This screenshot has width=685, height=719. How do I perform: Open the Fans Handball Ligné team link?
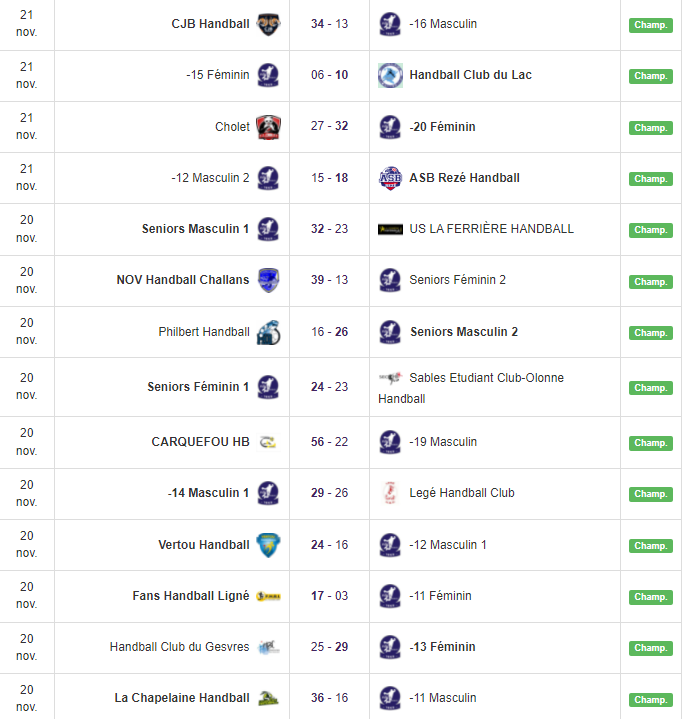[191, 596]
